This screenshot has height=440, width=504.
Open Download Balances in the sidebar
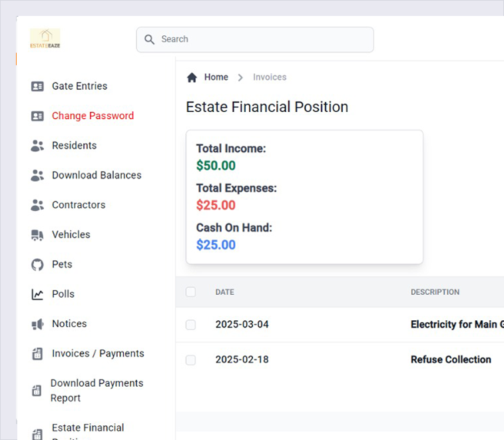[x=97, y=175]
